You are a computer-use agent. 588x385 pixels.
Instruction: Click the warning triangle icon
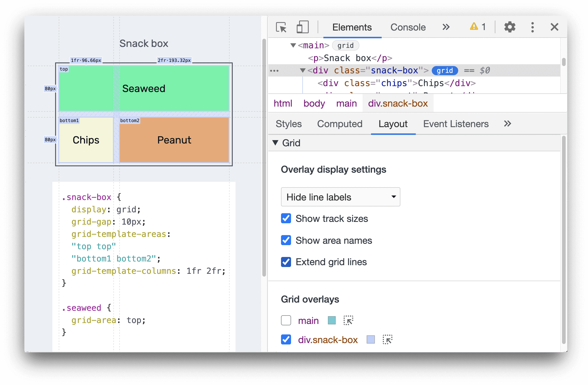point(473,27)
